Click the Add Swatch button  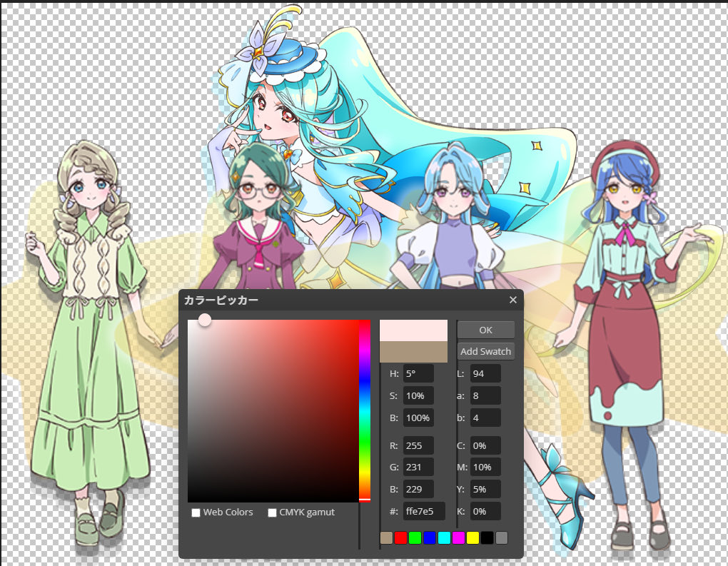(x=485, y=351)
